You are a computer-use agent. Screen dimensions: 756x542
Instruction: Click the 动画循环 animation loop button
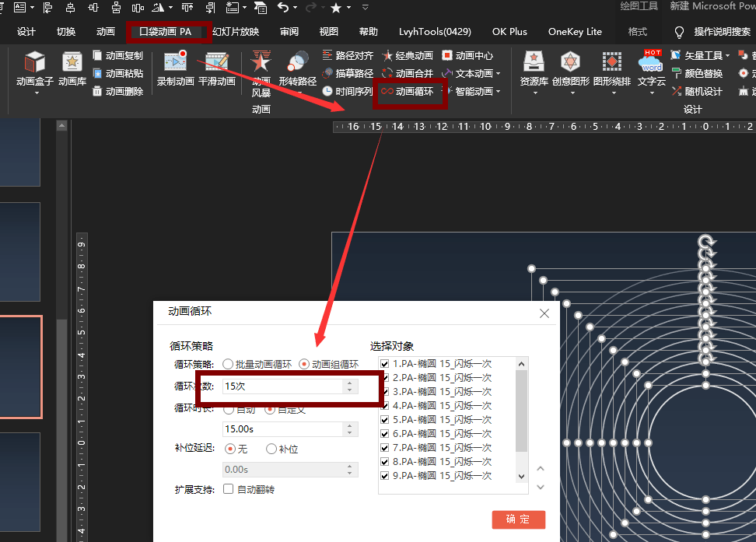click(408, 91)
